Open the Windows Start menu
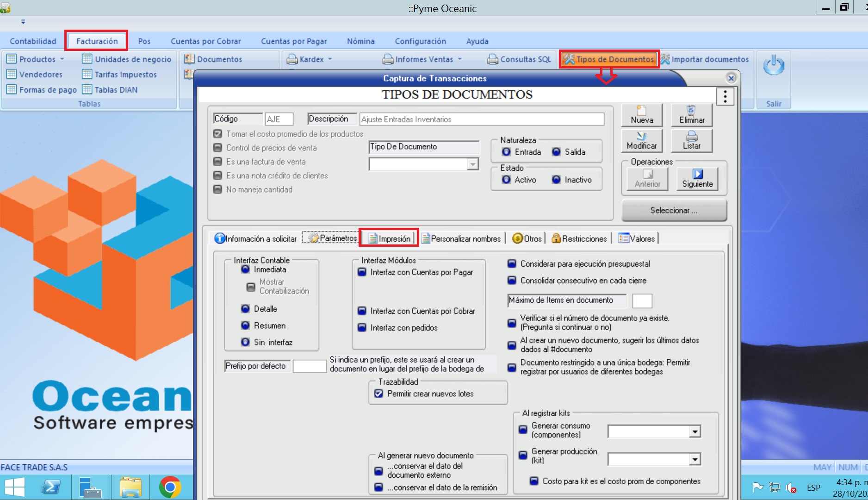 coord(14,487)
